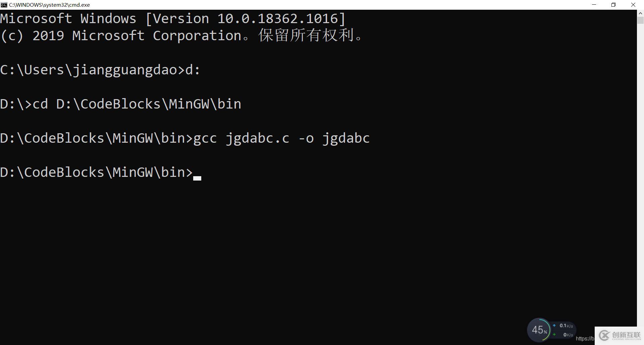Click the 45% memory usage circle widget
644x345 pixels.
[x=539, y=330]
